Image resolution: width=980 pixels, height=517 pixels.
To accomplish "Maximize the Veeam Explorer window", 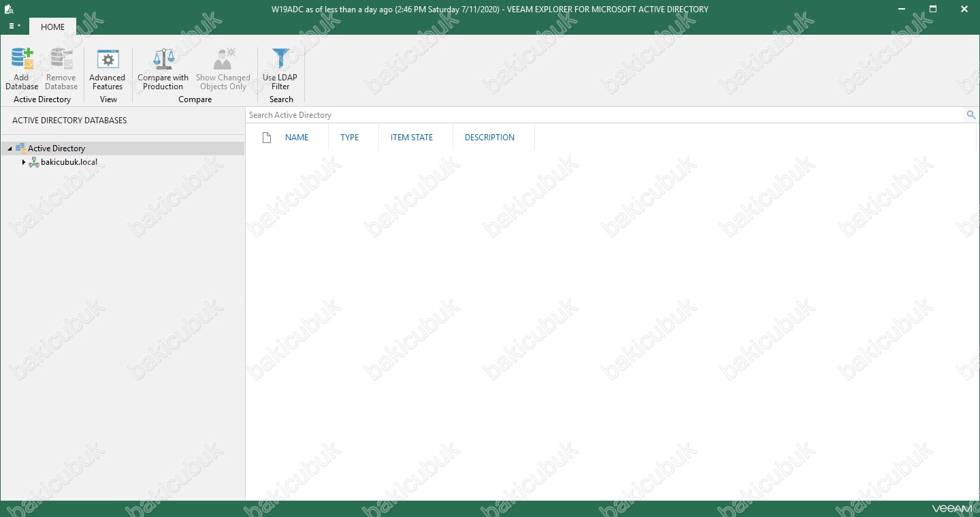I will pyautogui.click(x=933, y=10).
